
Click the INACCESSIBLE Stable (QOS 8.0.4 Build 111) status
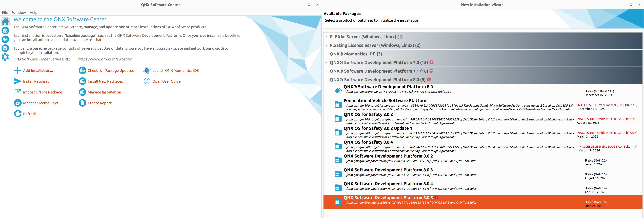(x=608, y=147)
